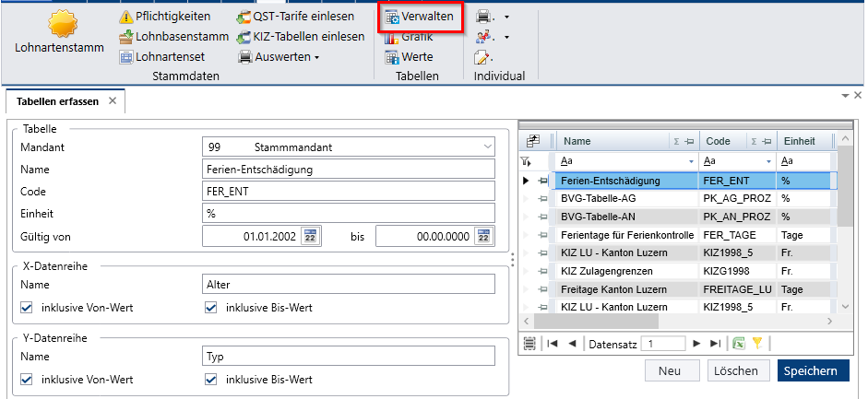Click the Löschen button
The width and height of the screenshot is (868, 399).
[x=735, y=370]
